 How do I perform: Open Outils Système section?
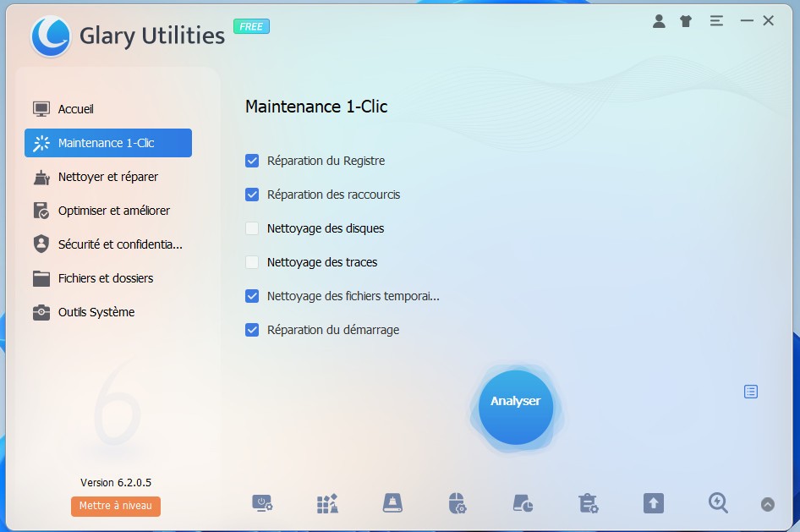(108, 312)
